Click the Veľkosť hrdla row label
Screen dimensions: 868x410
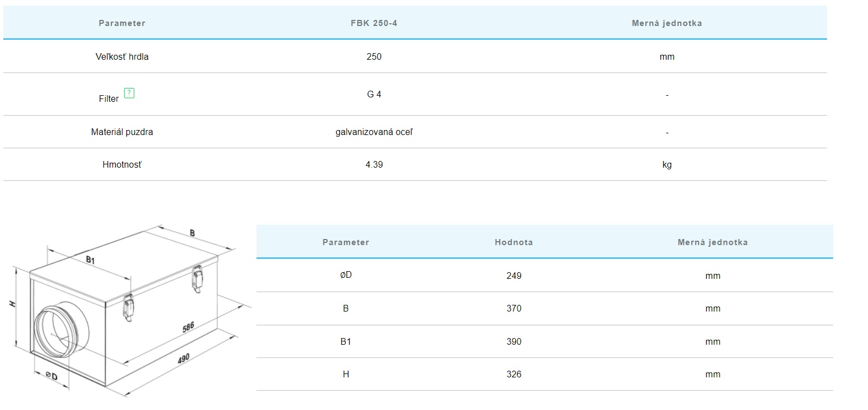pyautogui.click(x=122, y=56)
